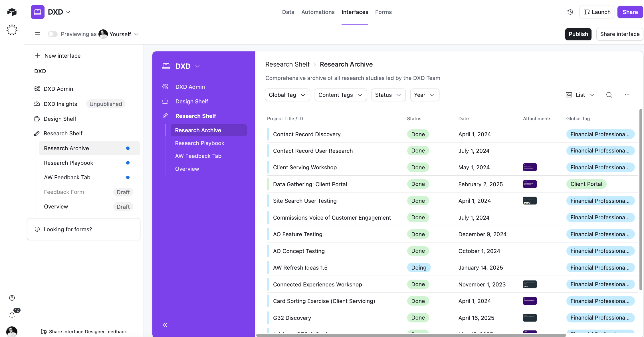
Task: Open the three-dot more options menu
Action: coord(627,95)
